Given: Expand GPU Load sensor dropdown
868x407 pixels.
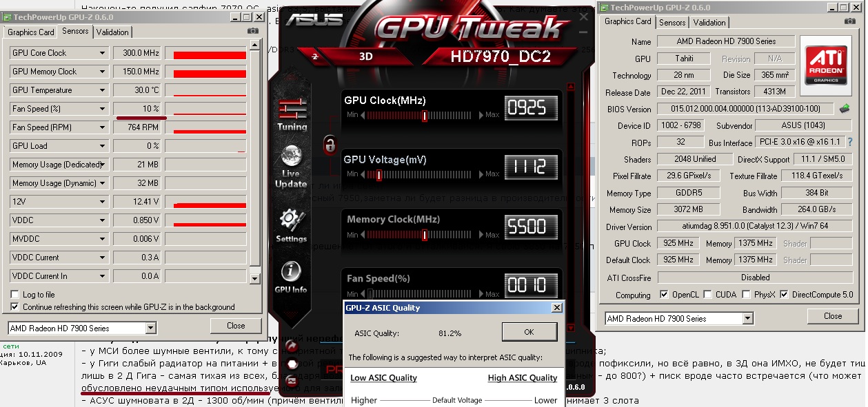Looking at the screenshot, I should pos(103,146).
